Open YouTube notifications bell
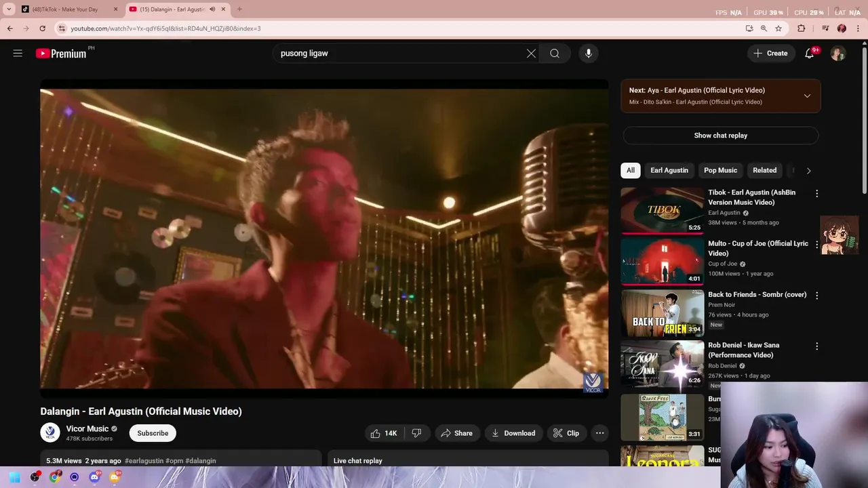The width and height of the screenshot is (868, 488). pyautogui.click(x=809, y=54)
